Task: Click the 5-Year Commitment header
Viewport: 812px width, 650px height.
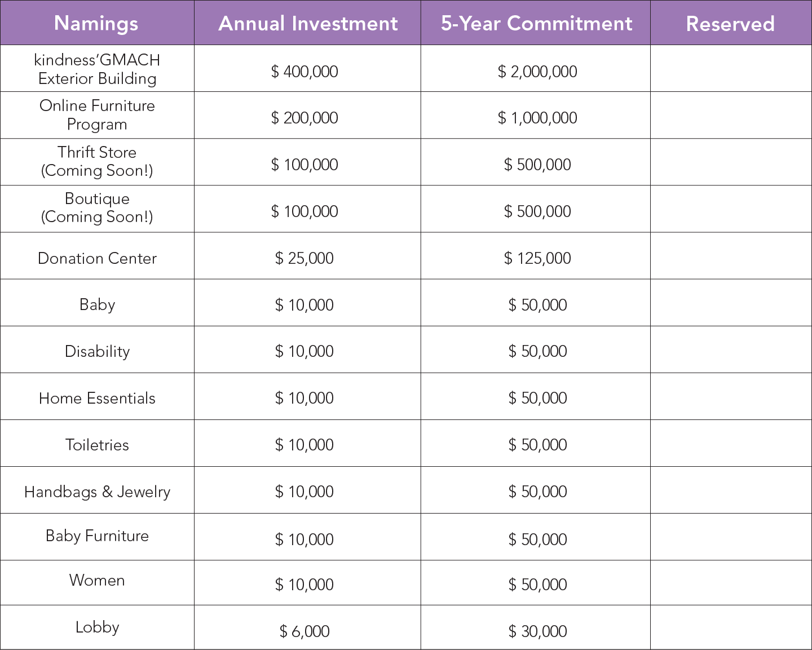Action: (x=536, y=23)
